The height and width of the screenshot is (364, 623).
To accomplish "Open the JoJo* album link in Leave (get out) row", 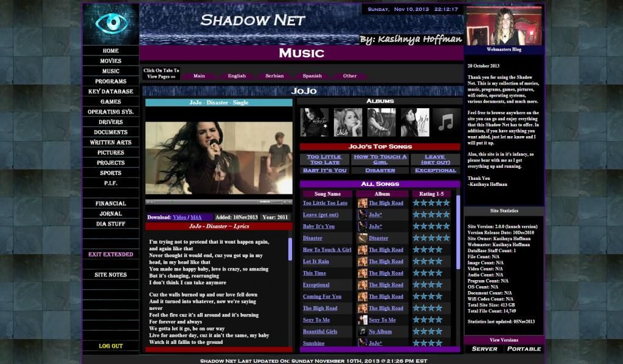I will point(375,215).
